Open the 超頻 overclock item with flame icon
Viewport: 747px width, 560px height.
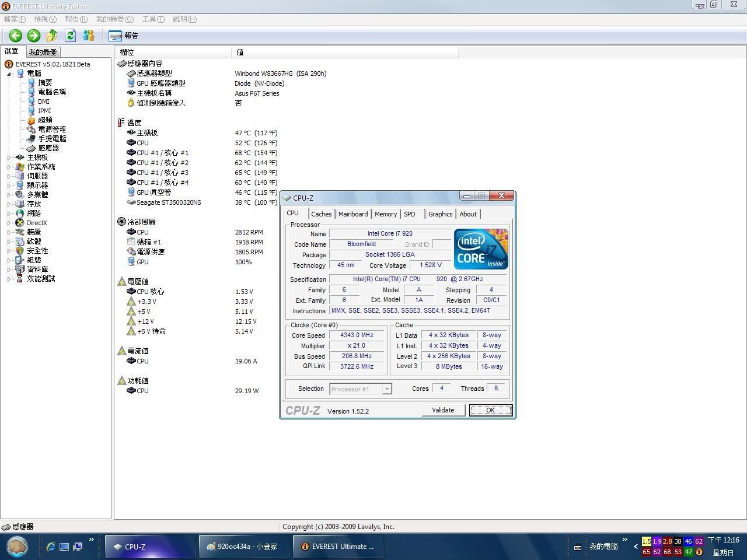click(45, 120)
